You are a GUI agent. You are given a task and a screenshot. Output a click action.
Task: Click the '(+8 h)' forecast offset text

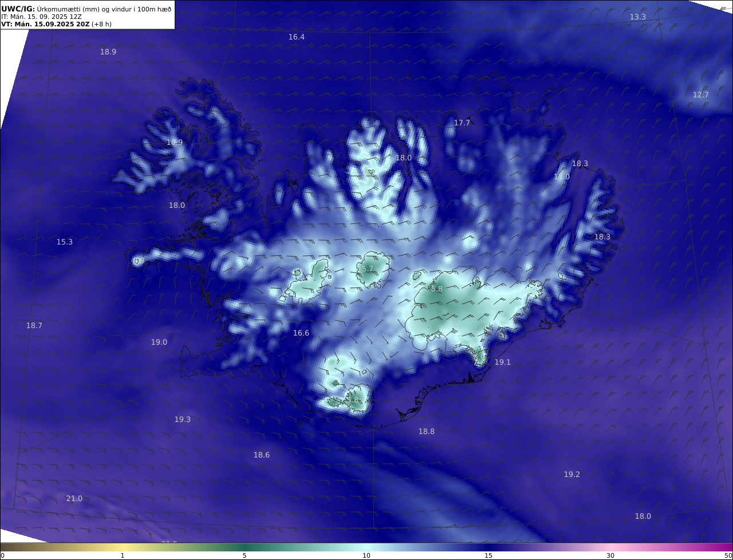tap(101, 24)
